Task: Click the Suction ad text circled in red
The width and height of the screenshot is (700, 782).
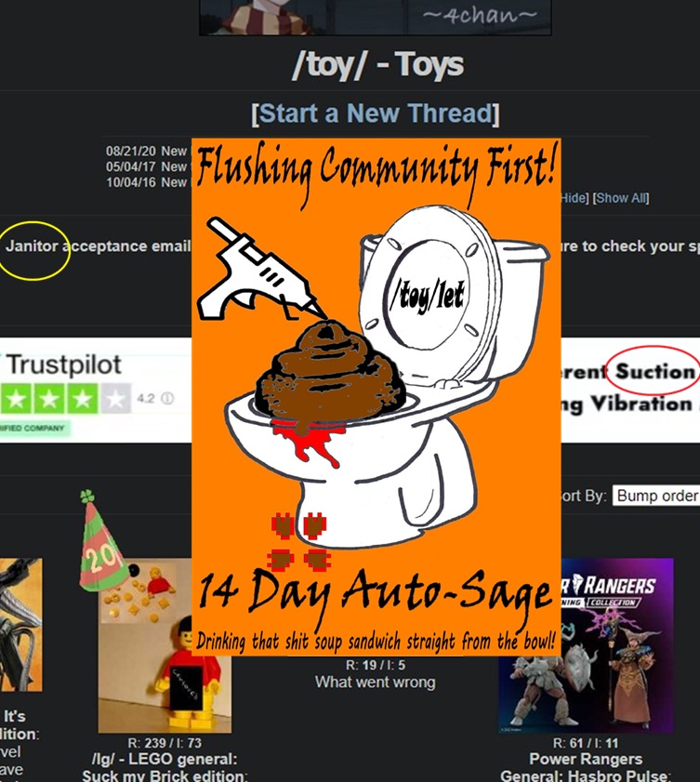Action: click(x=654, y=372)
